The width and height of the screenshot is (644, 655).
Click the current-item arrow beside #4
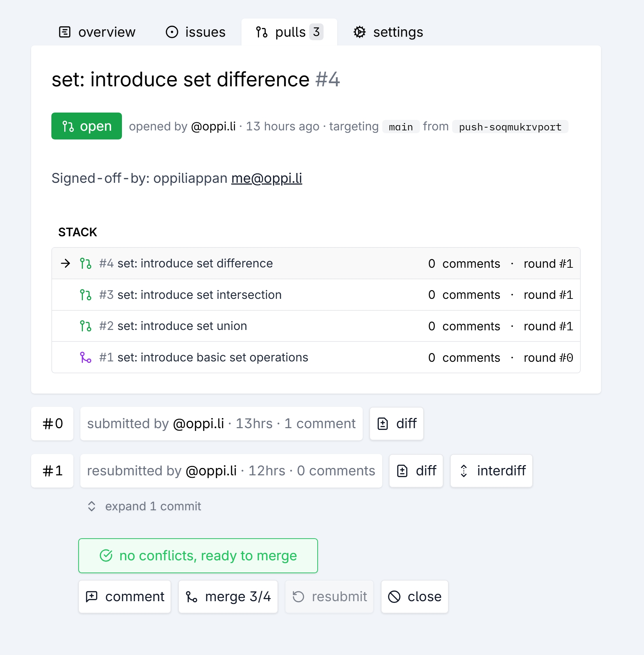click(x=65, y=263)
